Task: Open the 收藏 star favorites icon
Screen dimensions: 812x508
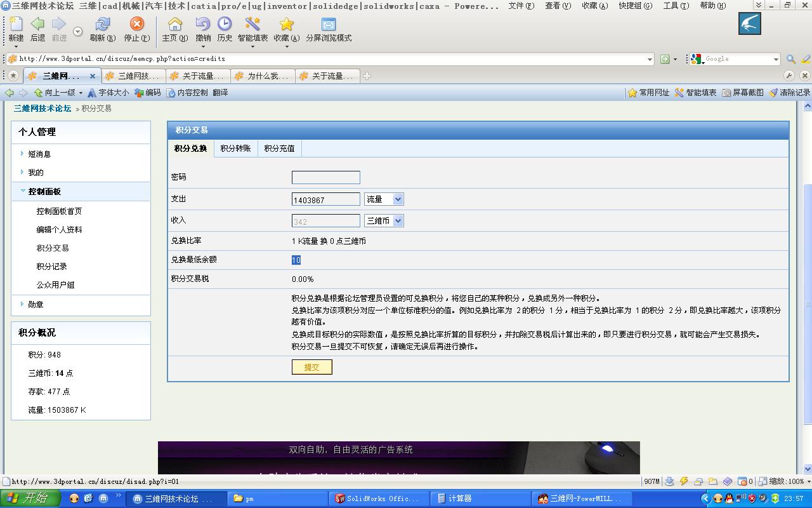Action: [x=287, y=25]
